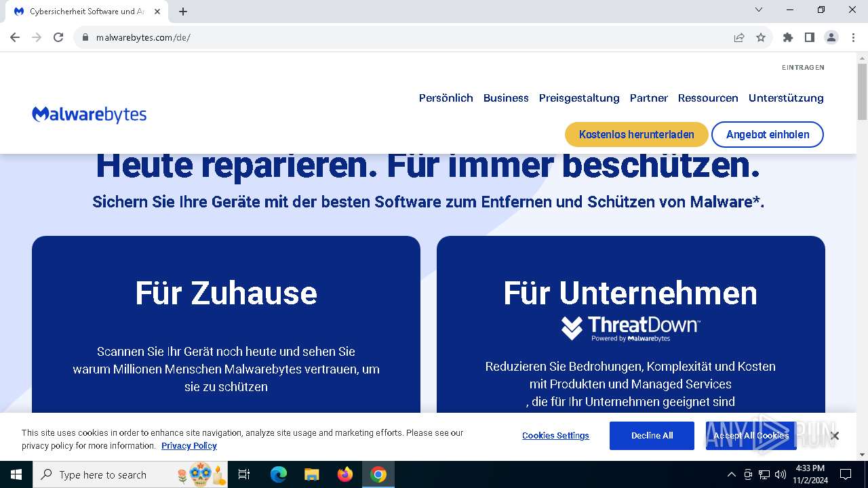This screenshot has width=868, height=488.
Task: Open tab search chevron in title bar
Action: [x=759, y=10]
